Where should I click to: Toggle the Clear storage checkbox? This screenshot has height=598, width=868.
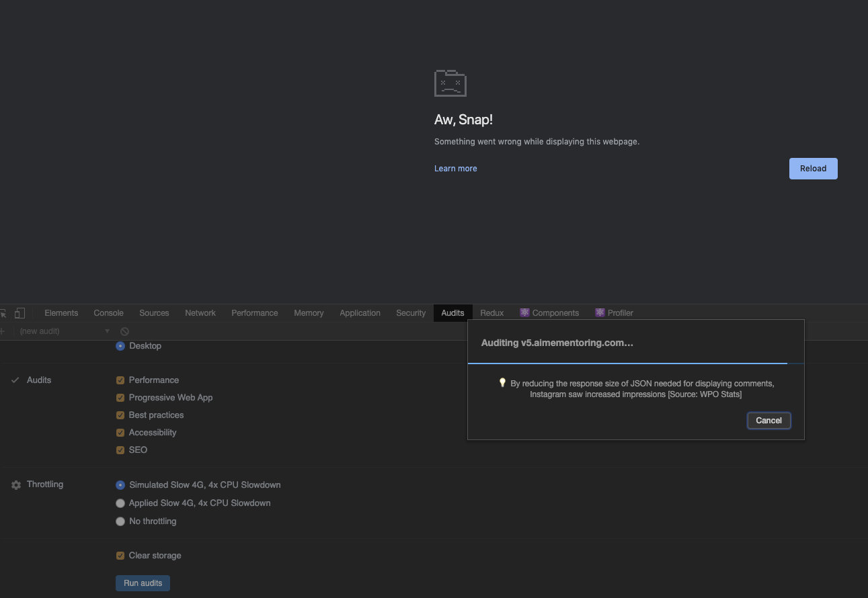coord(120,556)
